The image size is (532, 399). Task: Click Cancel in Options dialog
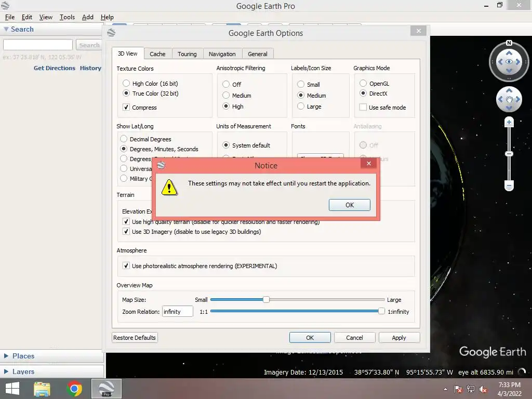coord(354,338)
